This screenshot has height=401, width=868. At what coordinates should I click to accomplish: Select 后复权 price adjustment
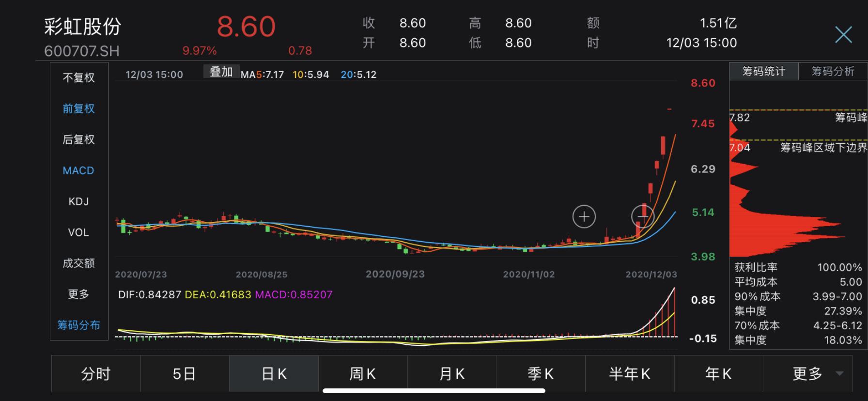pos(78,139)
